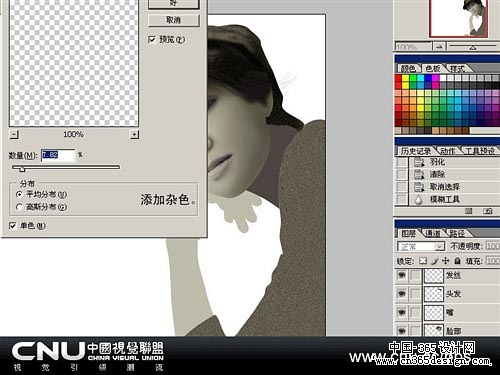Hide the 脸部 layer via eye icon
Image resolution: width=500 pixels, height=375 pixels.
(x=402, y=330)
